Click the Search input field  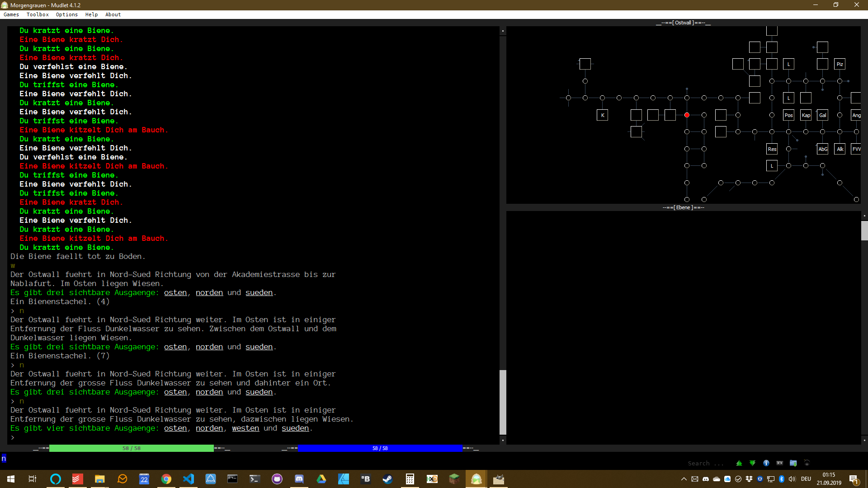[705, 463]
